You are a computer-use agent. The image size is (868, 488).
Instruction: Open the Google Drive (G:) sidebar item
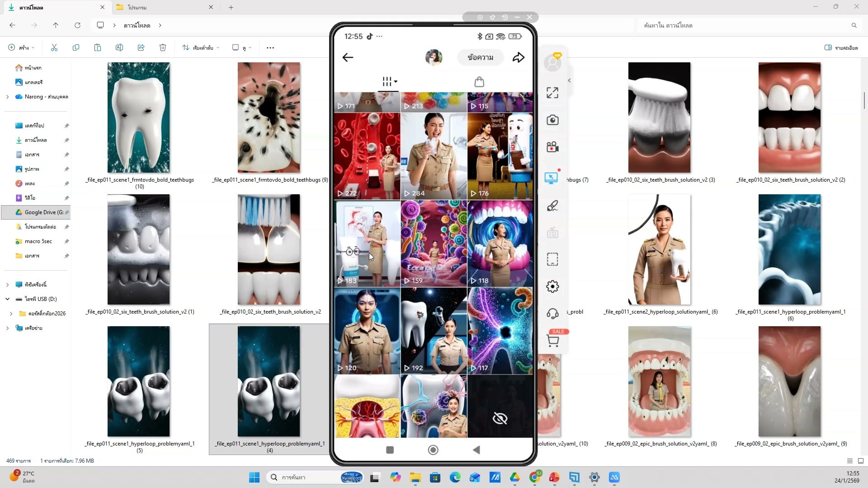(41, 212)
